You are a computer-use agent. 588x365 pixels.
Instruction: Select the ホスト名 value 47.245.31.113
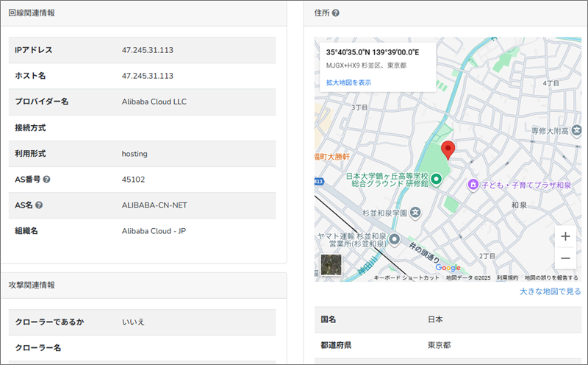click(148, 76)
